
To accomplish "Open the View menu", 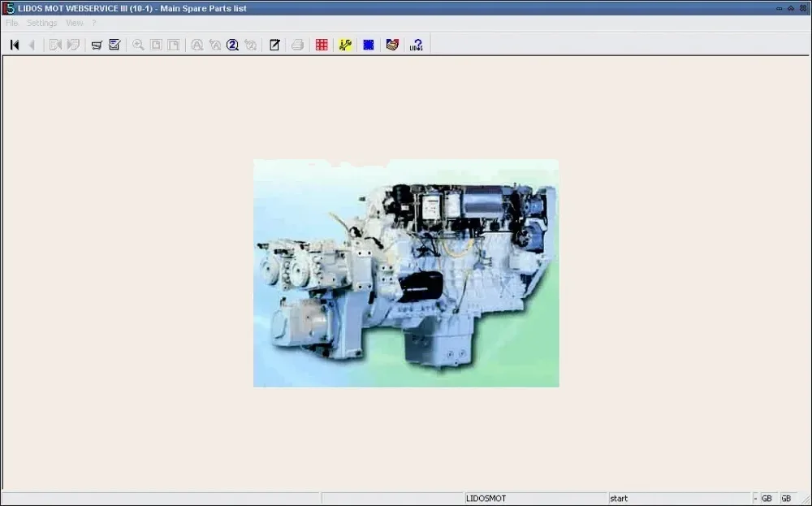I will coord(75,23).
